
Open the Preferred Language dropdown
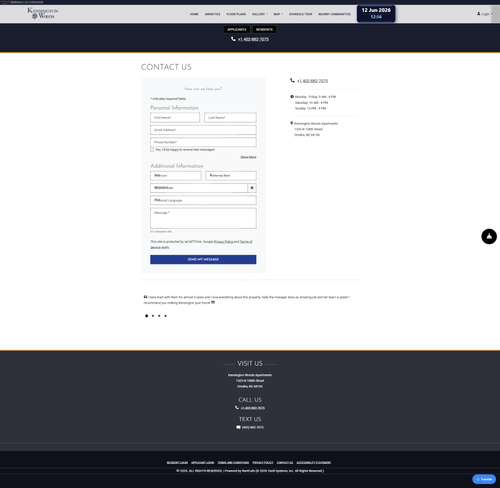[203, 200]
